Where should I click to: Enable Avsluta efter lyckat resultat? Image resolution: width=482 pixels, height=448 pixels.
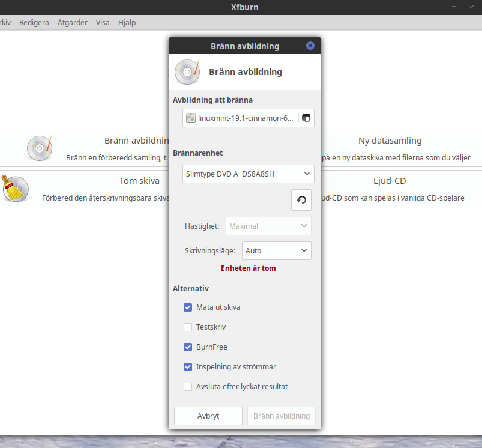pos(188,387)
